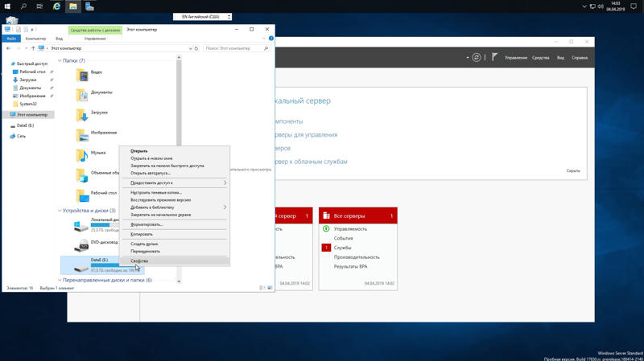644x361 pixels.
Task: Collapse Устройства и диски (3) group
Action: (x=60, y=211)
